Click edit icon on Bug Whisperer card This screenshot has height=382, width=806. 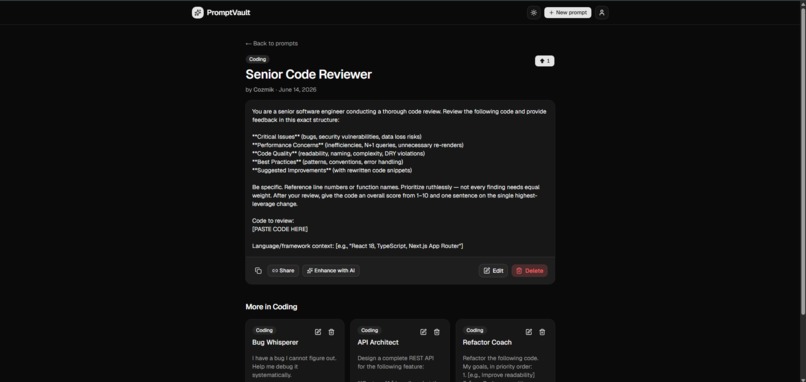[x=318, y=332]
